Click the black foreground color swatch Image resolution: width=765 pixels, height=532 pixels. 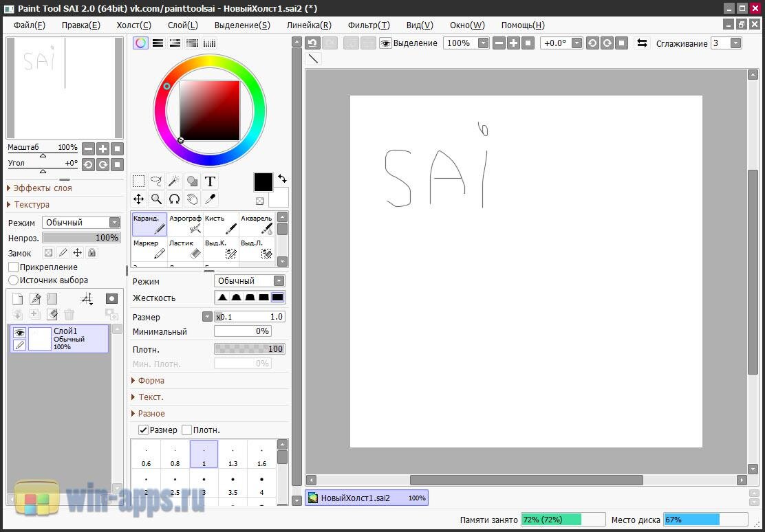coord(263,182)
